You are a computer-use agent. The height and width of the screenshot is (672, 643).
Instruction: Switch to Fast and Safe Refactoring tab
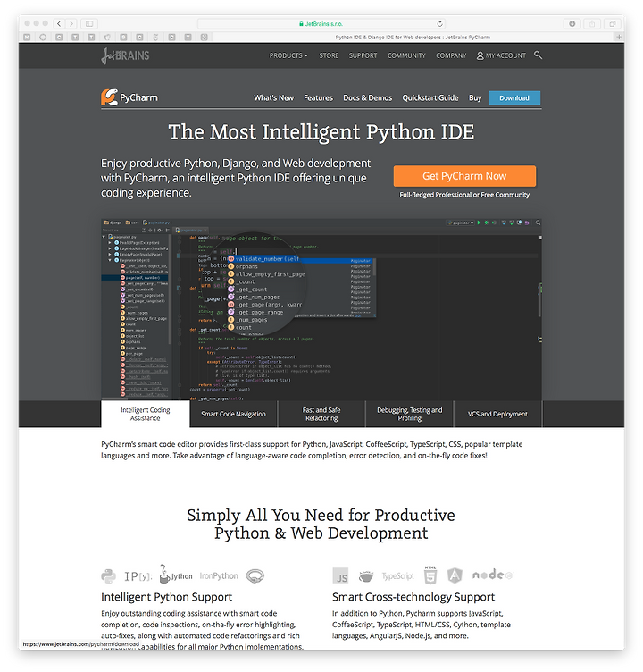(321, 414)
